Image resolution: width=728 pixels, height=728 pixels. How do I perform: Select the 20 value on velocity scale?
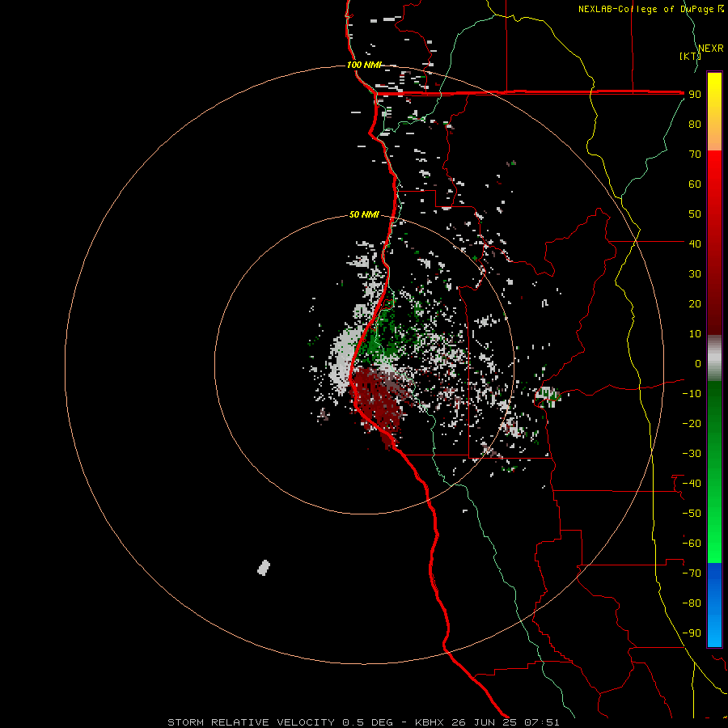pos(695,303)
